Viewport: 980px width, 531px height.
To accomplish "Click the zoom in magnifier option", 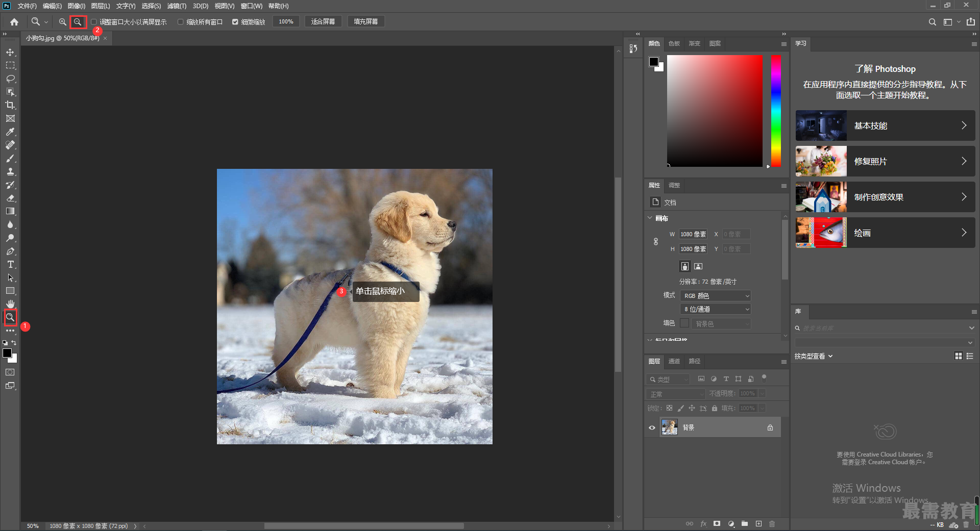I will pos(62,22).
